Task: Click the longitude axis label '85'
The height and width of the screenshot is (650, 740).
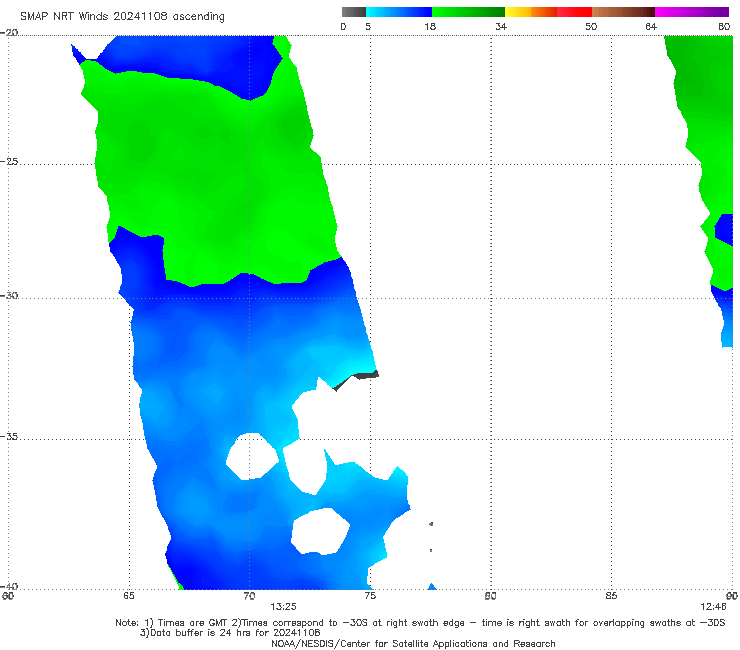Action: coord(611,596)
